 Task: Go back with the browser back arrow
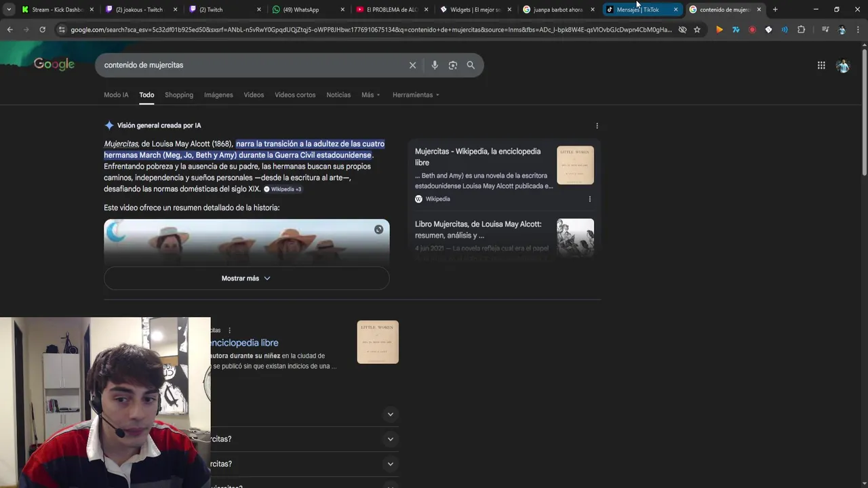pyautogui.click(x=9, y=30)
